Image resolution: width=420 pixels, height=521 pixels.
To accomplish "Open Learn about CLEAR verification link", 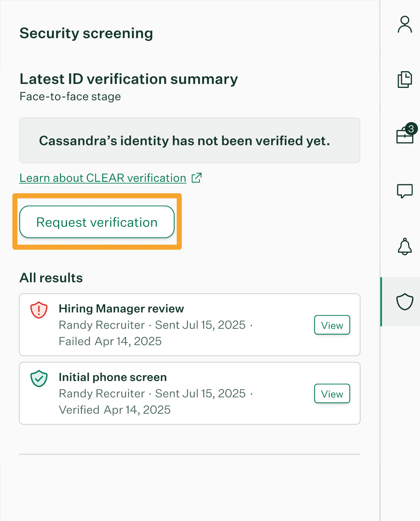I will pyautogui.click(x=103, y=178).
